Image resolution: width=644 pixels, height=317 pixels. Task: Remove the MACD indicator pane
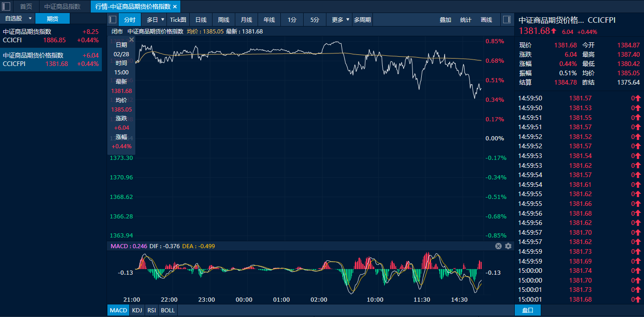point(498,246)
